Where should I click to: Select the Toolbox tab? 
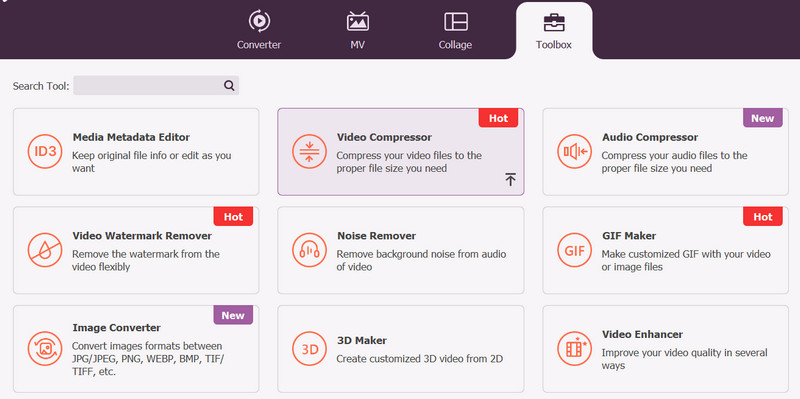coord(554,31)
